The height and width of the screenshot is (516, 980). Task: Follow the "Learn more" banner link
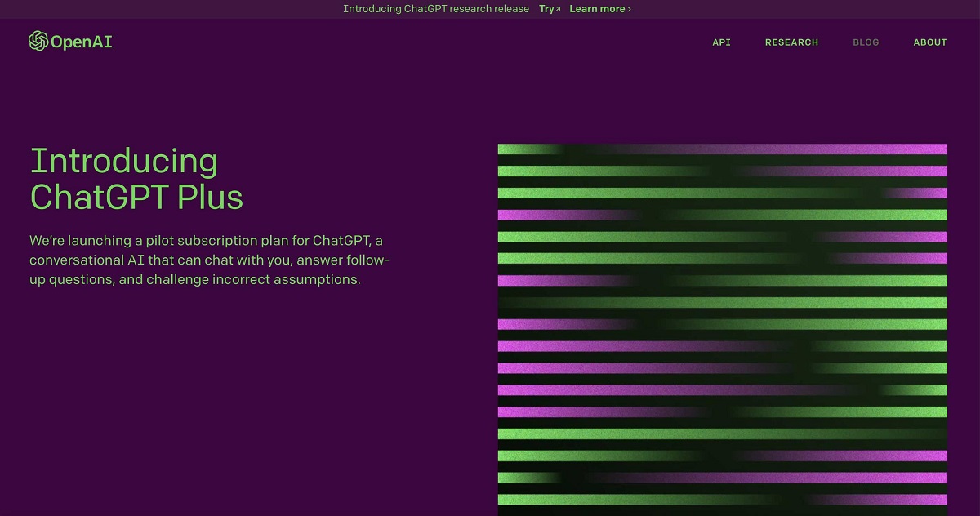pyautogui.click(x=599, y=9)
